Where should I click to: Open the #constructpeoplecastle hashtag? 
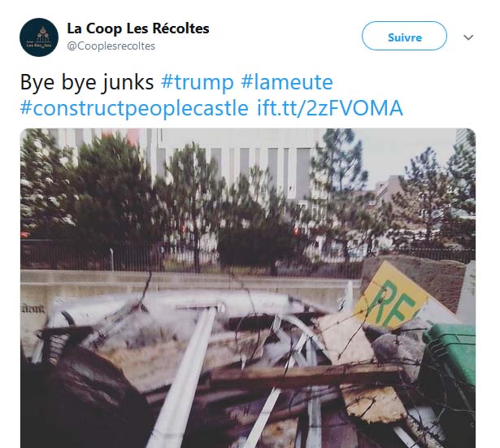pyautogui.click(x=134, y=108)
